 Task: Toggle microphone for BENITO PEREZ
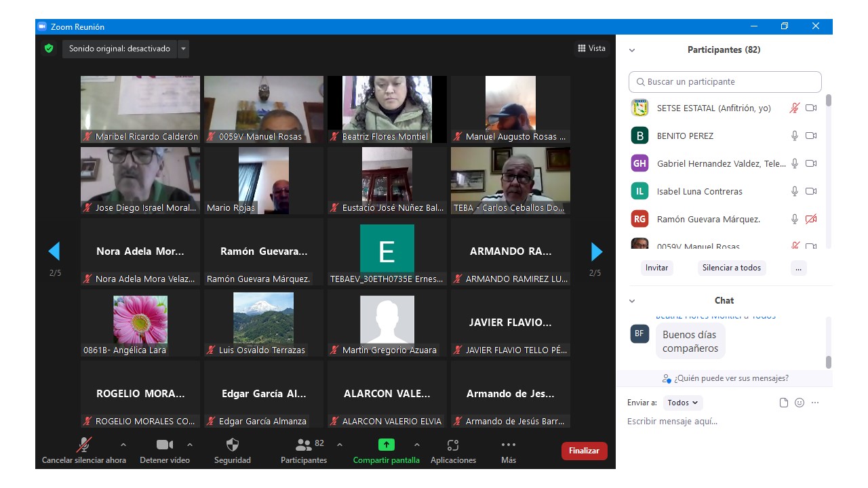pyautogui.click(x=795, y=136)
